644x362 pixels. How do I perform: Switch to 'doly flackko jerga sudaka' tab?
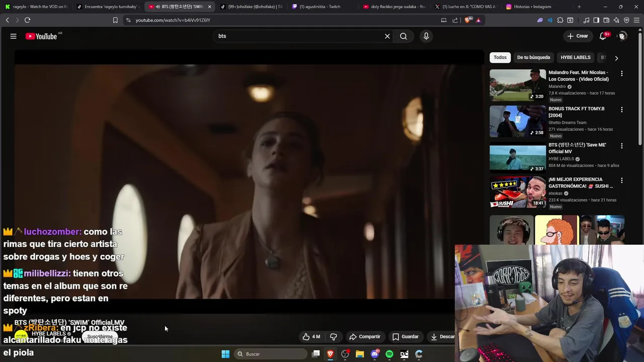point(394,7)
